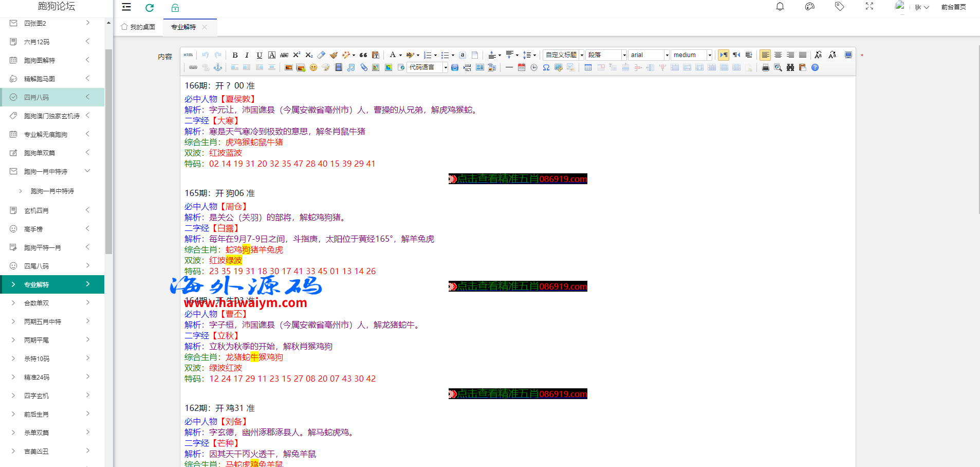Toggle bold formatting in the editor

235,55
